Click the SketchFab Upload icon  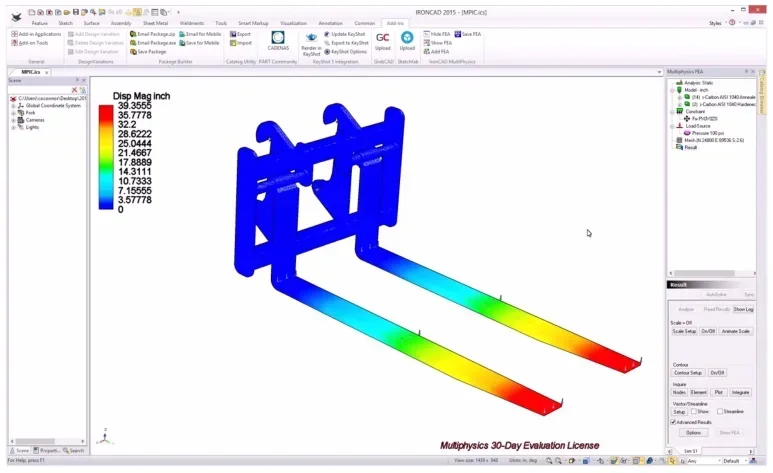click(407, 41)
